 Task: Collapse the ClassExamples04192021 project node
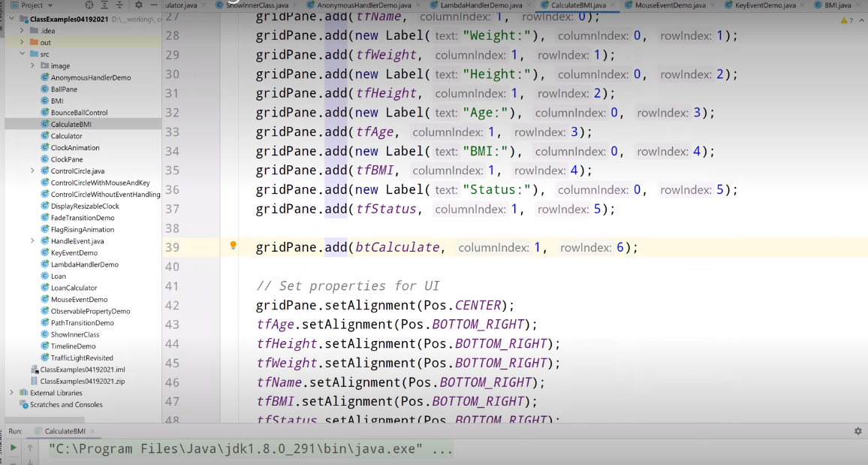14,18
